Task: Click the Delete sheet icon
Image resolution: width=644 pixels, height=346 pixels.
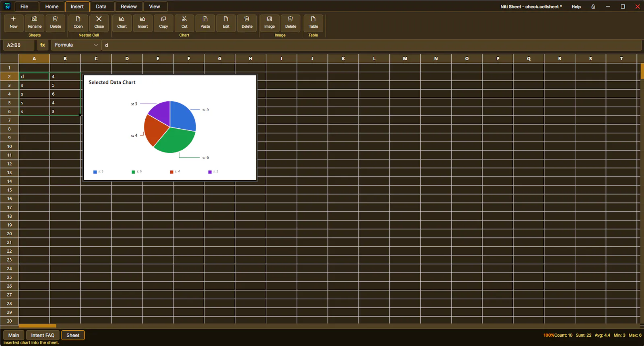Action: tap(56, 23)
